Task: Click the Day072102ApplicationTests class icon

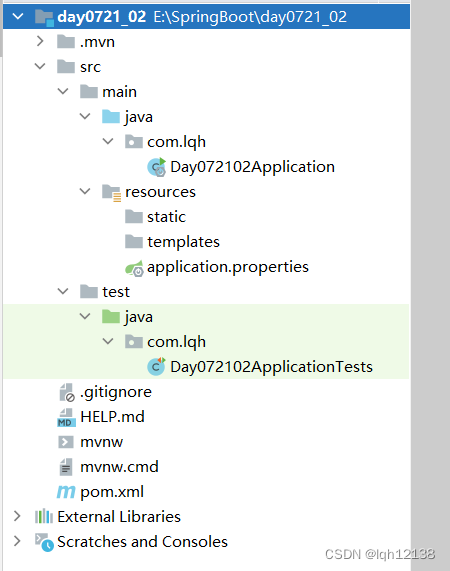Action: [x=157, y=366]
